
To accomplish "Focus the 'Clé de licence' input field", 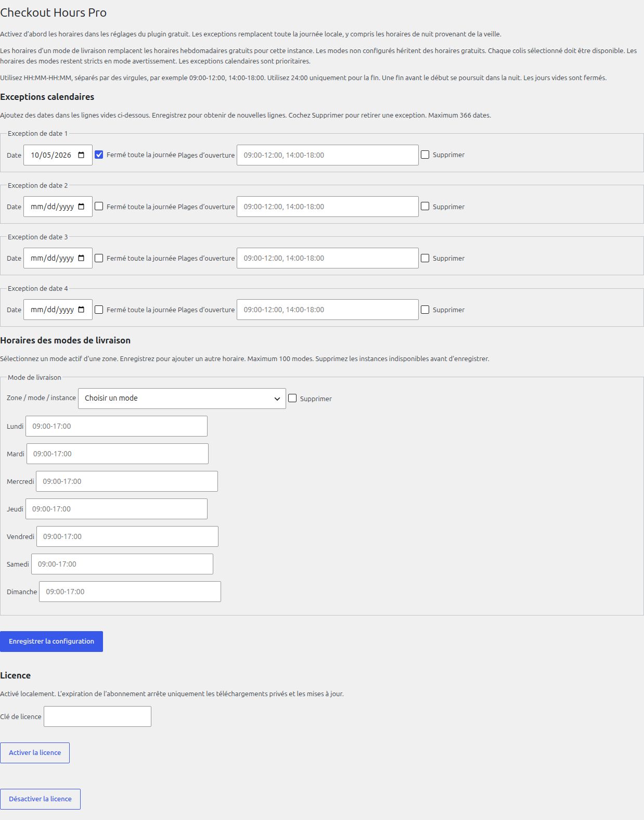I will (x=97, y=716).
